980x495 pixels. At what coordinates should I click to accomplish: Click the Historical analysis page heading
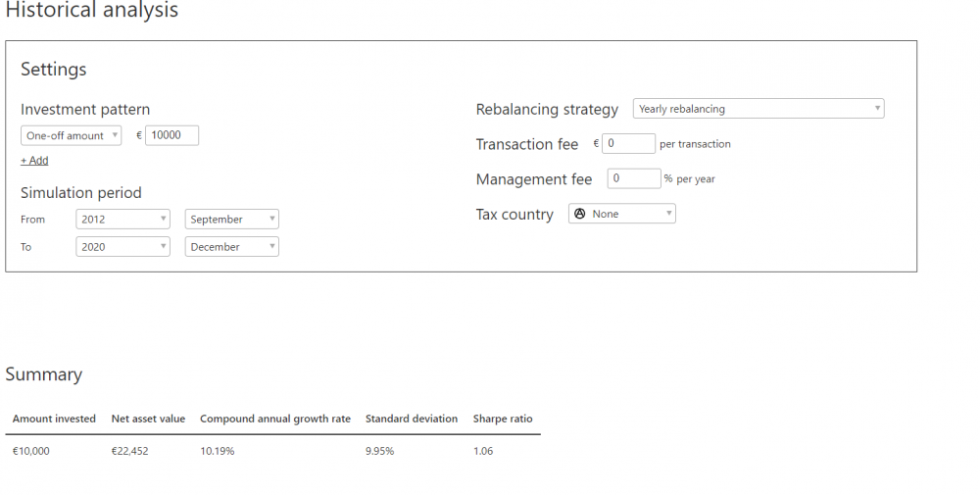92,12
